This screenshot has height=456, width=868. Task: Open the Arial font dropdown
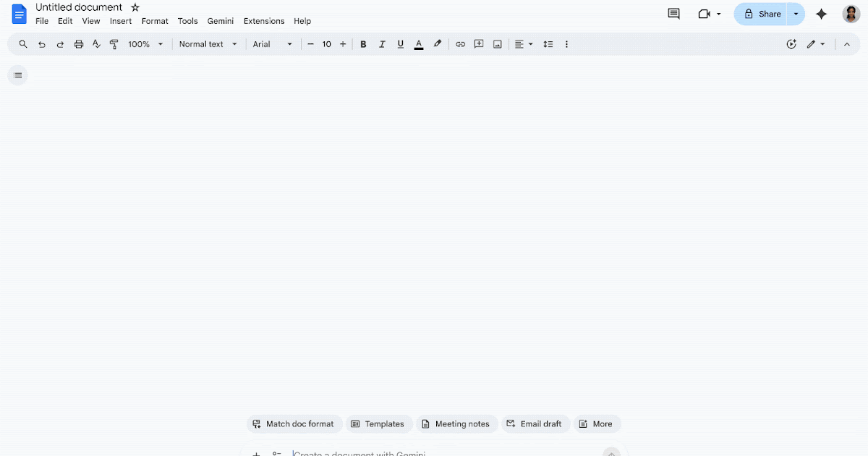[x=273, y=44]
